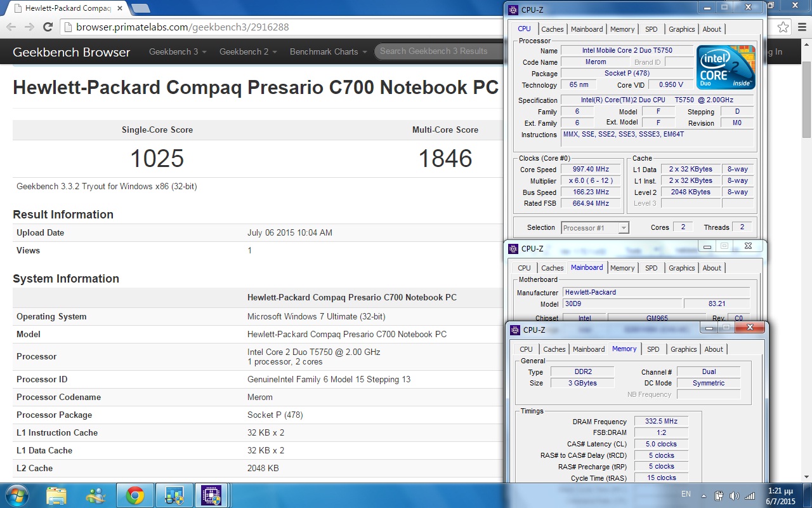Open CPU tab in Mainboard window
Viewport: 812px width, 508px height.
(524, 268)
